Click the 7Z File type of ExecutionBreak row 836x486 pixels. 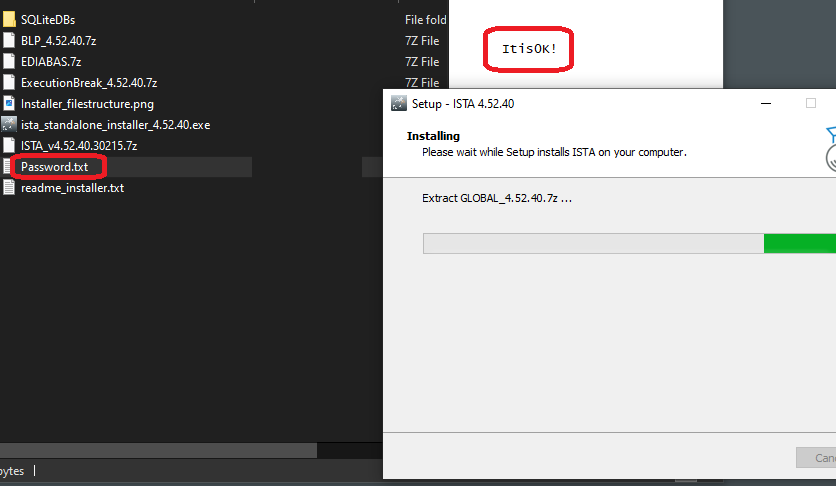pos(422,83)
